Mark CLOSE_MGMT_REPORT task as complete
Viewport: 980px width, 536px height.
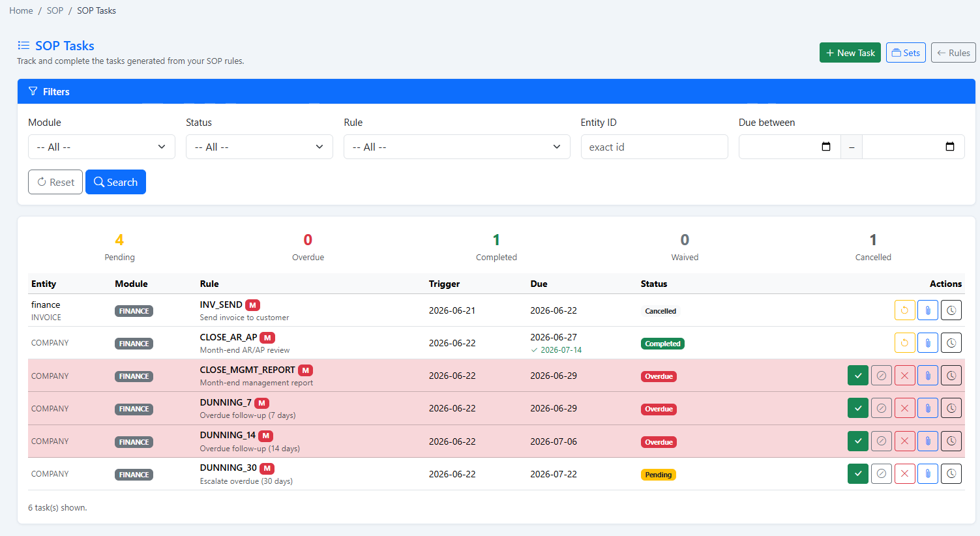click(x=858, y=376)
